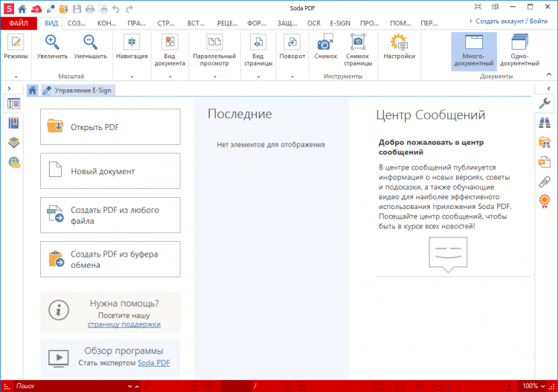Image resolution: width=558 pixels, height=392 pixels.
Task: Click Создать PDF из любого файла
Action: (x=110, y=215)
